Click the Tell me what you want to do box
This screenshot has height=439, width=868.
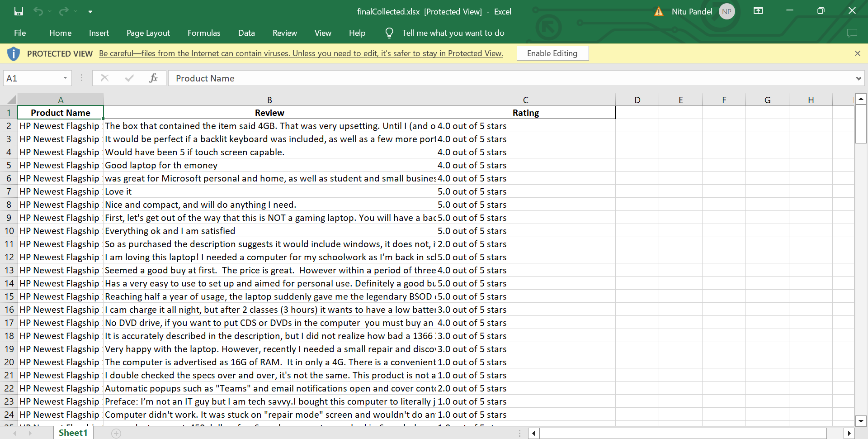coord(453,33)
